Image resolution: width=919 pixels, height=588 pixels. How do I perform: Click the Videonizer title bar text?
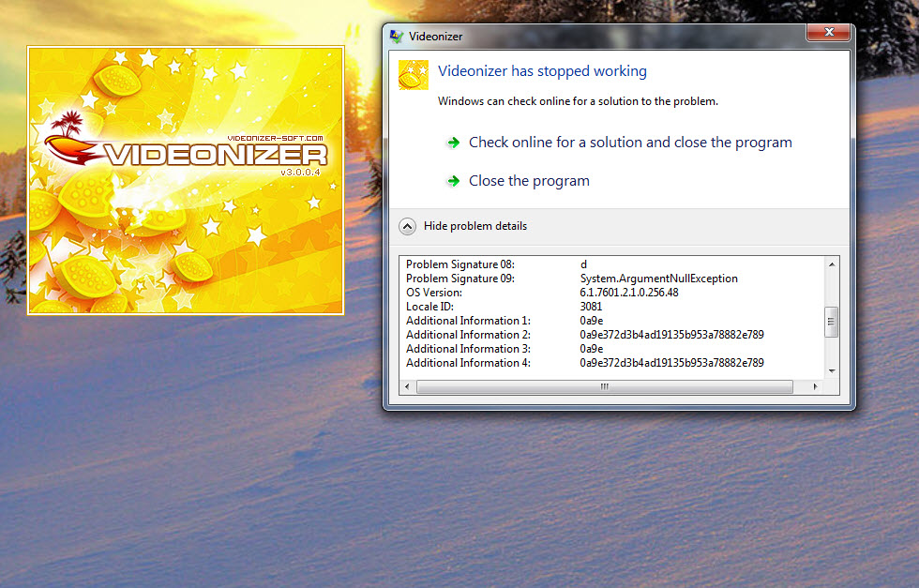pyautogui.click(x=435, y=37)
